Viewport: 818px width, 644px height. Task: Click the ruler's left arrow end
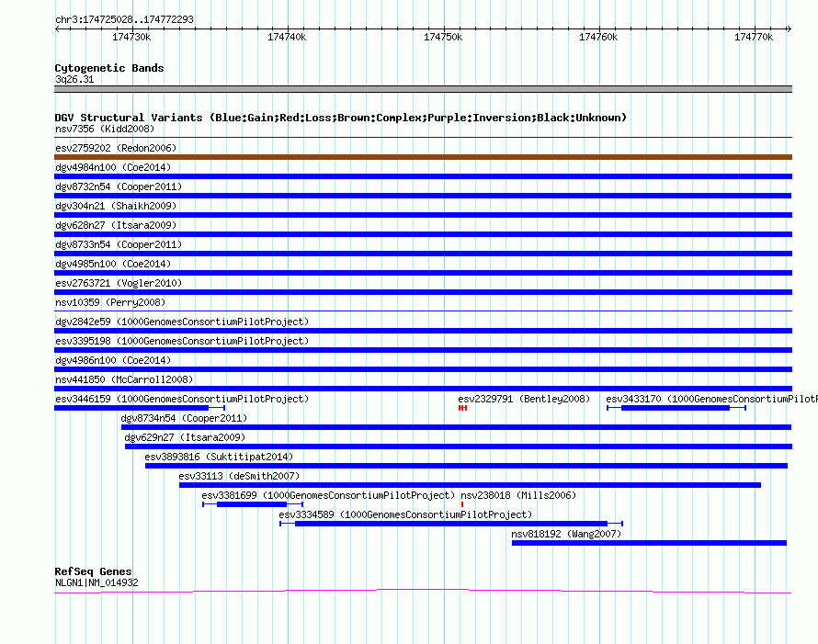click(x=57, y=29)
